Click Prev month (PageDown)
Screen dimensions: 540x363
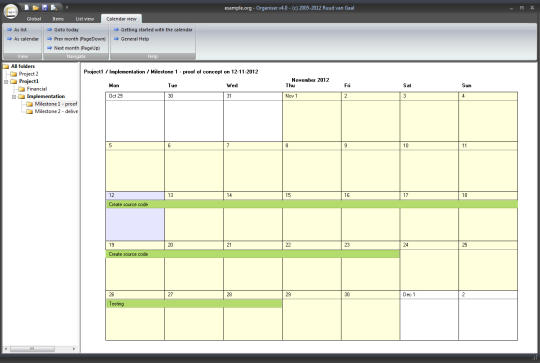point(76,39)
